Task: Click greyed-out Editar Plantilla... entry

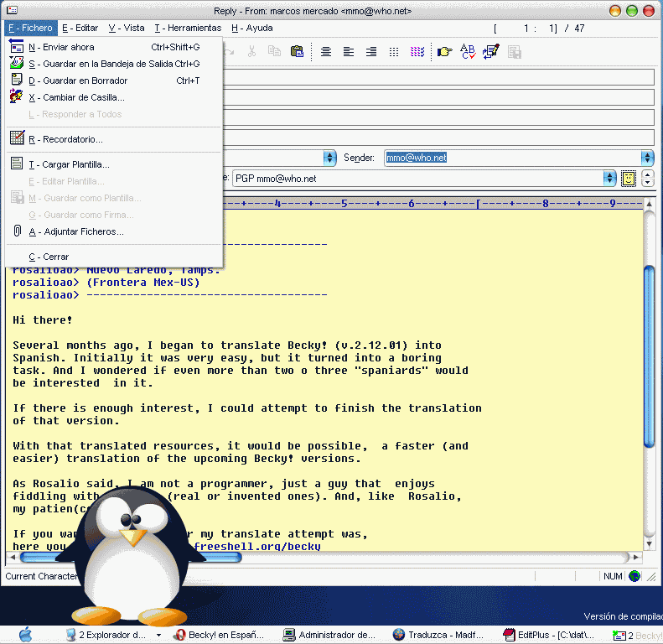Action: click(114, 181)
